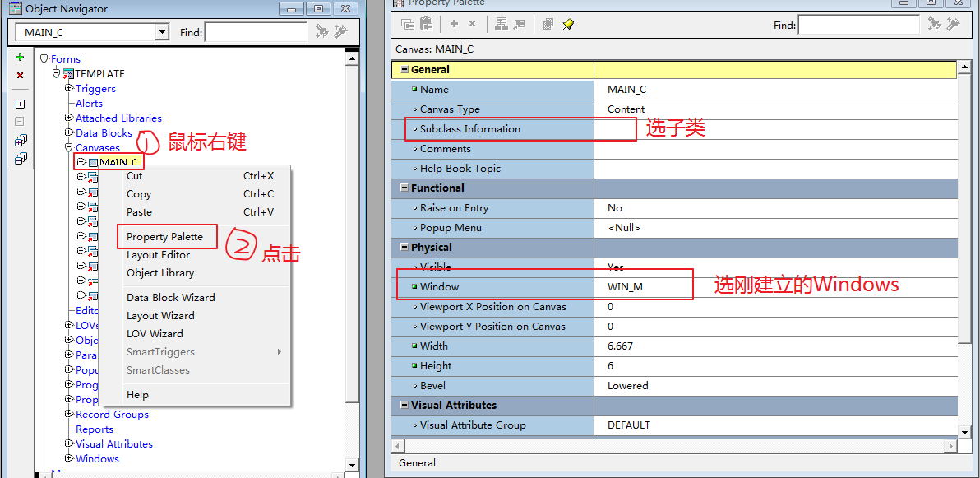Click Copy Properties icon in Property Palette toolbar

point(408,25)
